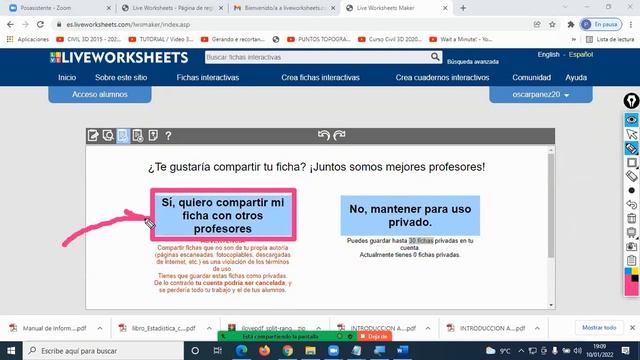Image resolution: width=640 pixels, height=360 pixels.
Task: Open Zoom from the taskbar
Action: (x=333, y=351)
